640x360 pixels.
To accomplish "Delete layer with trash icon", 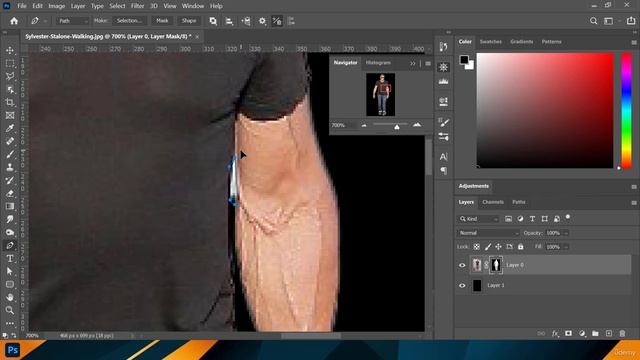I will click(x=622, y=334).
